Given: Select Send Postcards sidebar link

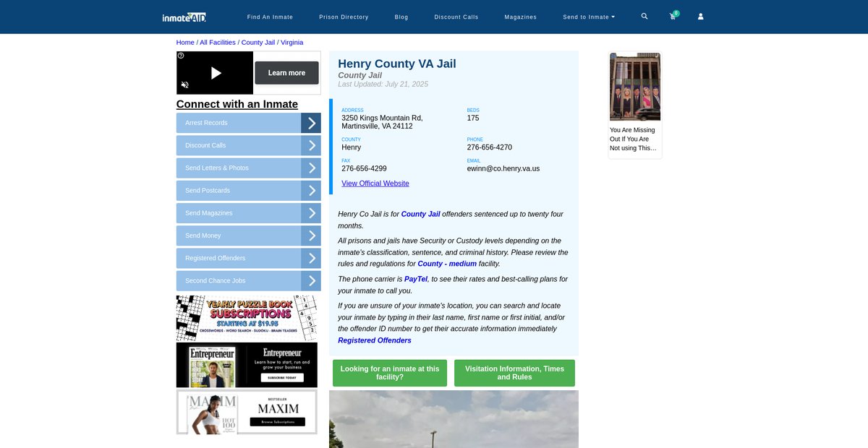Looking at the screenshot, I should click(x=239, y=191).
